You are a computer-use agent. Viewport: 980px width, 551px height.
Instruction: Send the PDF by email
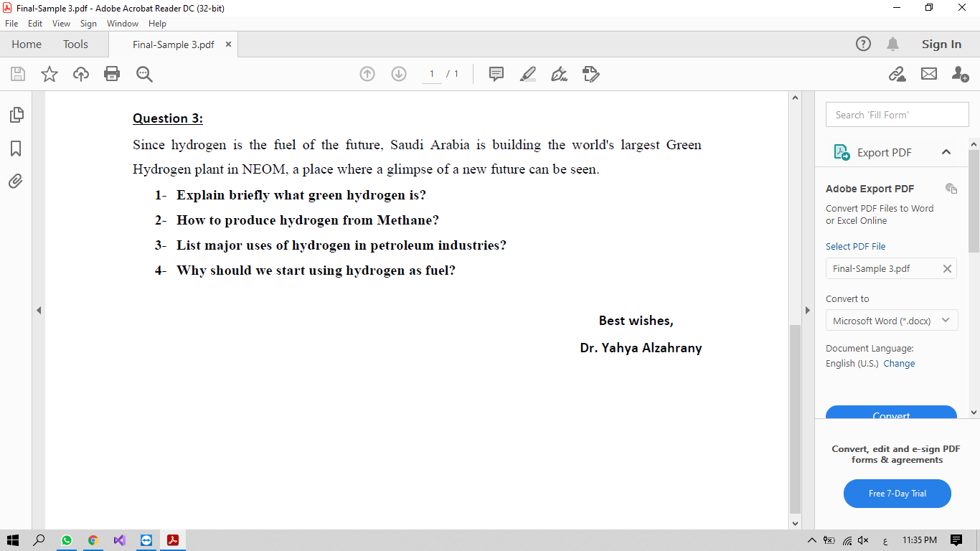928,73
